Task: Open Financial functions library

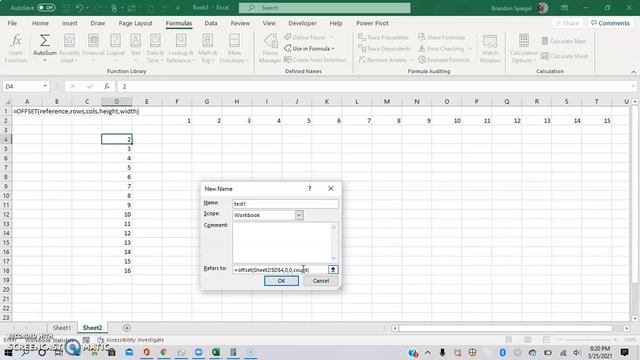Action: tap(93, 49)
